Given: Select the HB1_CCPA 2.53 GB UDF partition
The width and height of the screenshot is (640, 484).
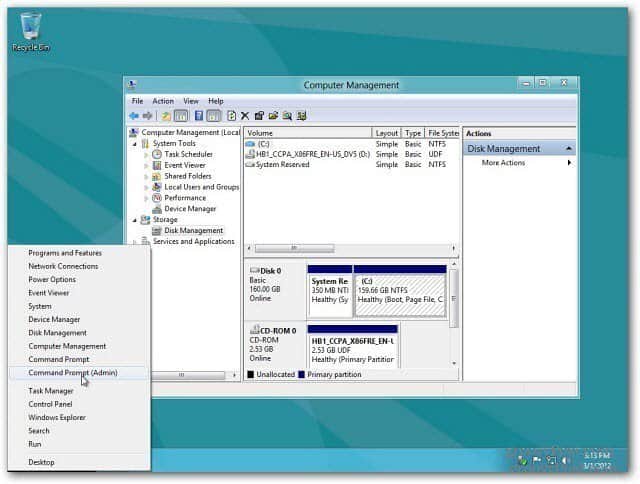Looking at the screenshot, I should pos(353,347).
